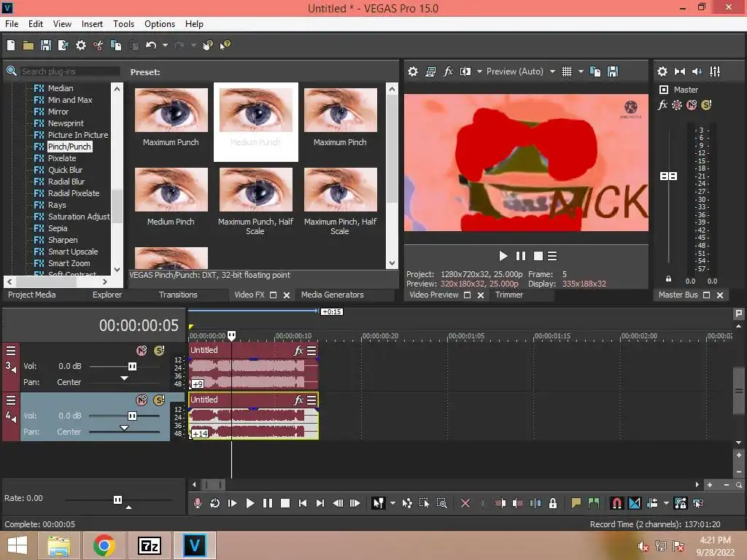Open preview transport hamburger menu

click(x=552, y=256)
